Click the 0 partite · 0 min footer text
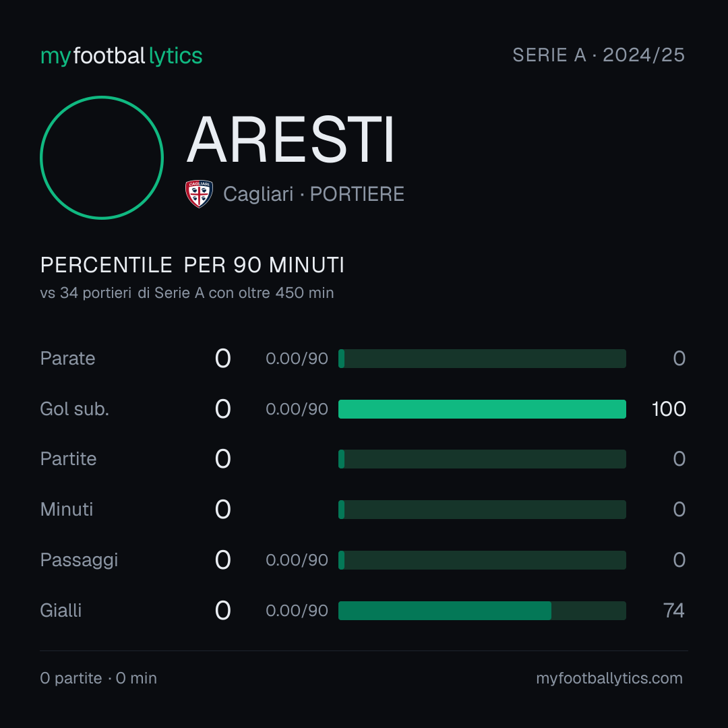This screenshot has height=728, width=728. 98,678
